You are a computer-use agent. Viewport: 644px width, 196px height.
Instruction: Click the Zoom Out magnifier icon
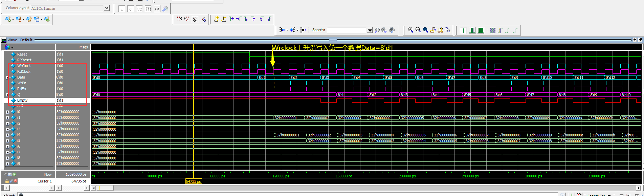[x=418, y=30]
